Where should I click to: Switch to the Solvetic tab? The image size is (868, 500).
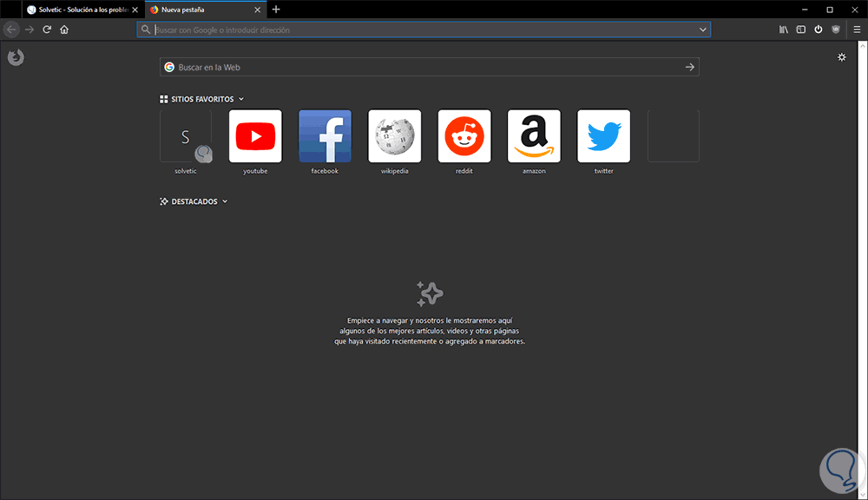tap(83, 10)
